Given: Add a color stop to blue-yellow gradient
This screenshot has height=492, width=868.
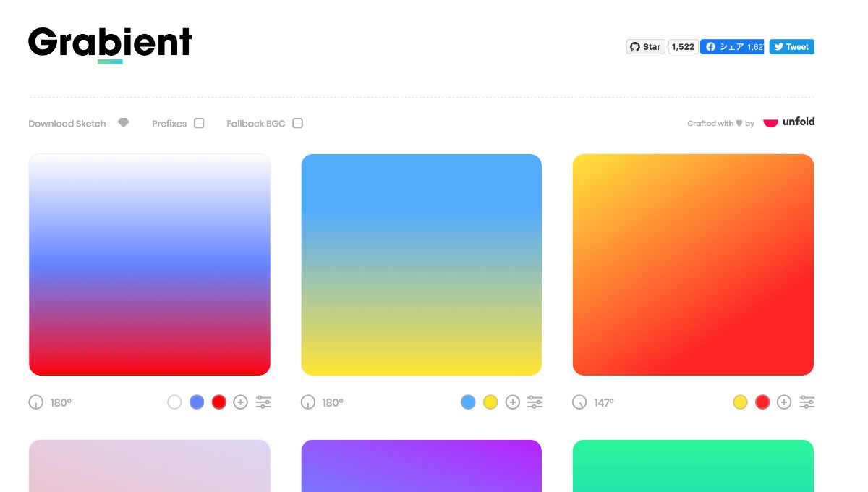Looking at the screenshot, I should pyautogui.click(x=513, y=402).
